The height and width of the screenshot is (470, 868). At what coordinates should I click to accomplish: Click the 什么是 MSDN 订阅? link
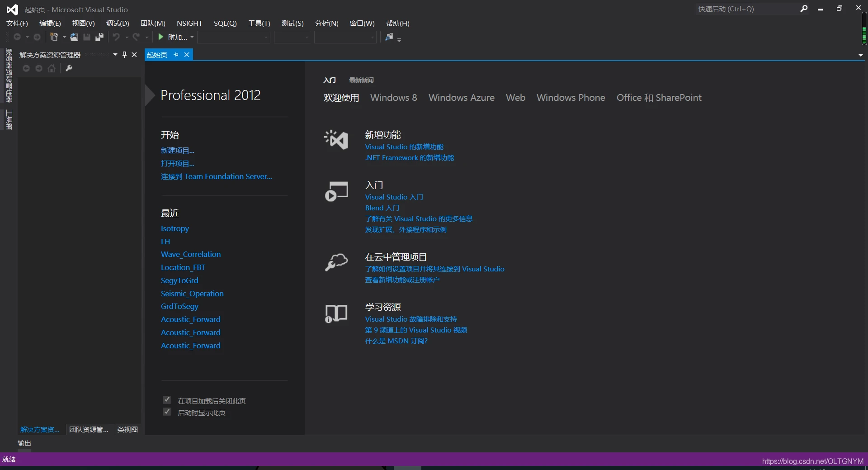click(396, 341)
